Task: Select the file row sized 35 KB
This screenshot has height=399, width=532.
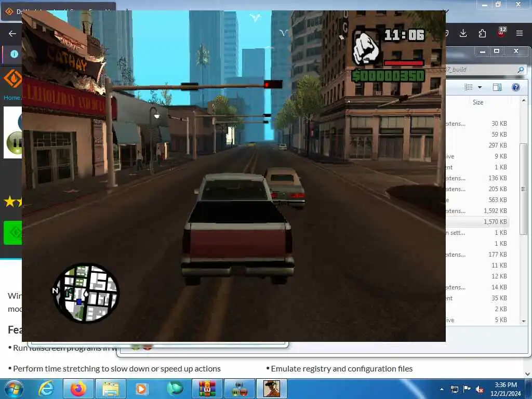Action: click(477, 298)
